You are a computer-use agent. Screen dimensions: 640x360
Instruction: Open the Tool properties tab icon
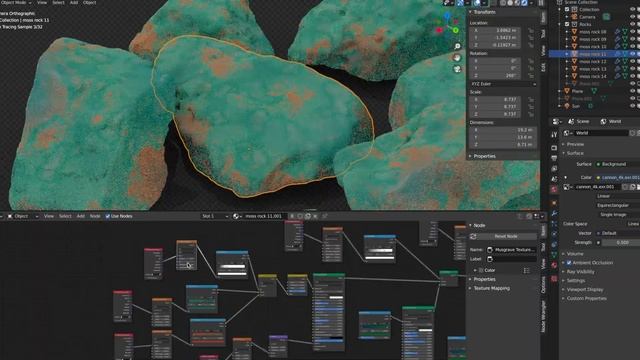pos(554,135)
